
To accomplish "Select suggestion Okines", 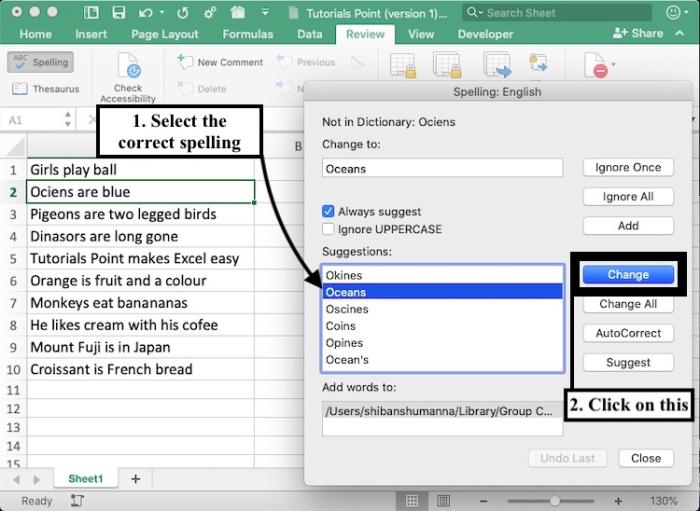I will tap(442, 275).
